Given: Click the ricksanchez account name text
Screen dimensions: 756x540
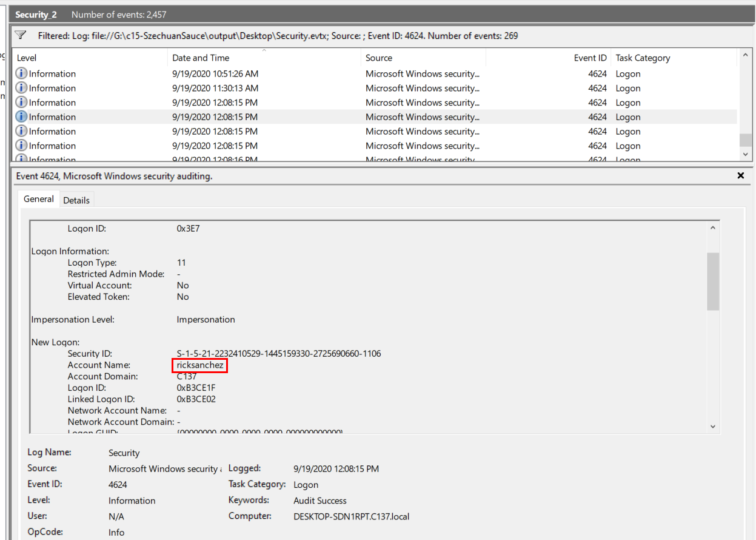Looking at the screenshot, I should click(200, 365).
